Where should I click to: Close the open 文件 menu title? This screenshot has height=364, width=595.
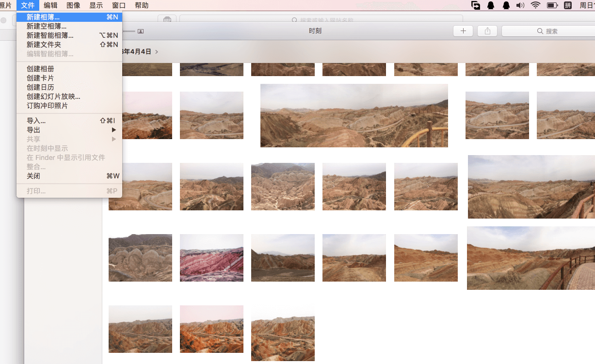(28, 5)
